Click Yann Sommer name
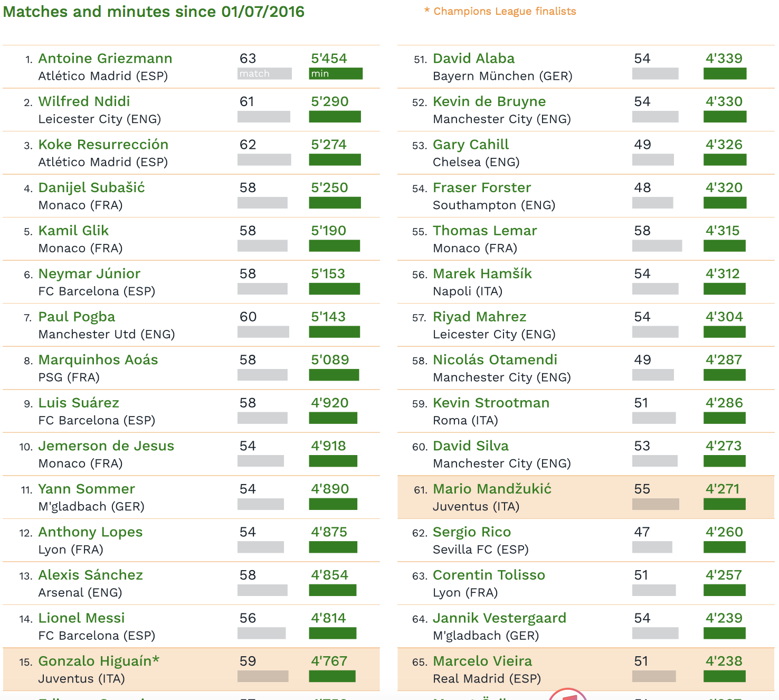 (x=87, y=489)
